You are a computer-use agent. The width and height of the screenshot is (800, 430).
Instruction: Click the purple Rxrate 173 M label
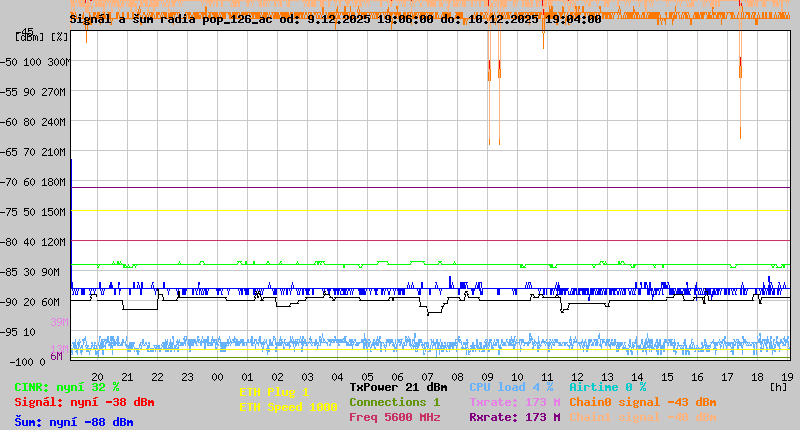pyautogui.click(x=514, y=417)
